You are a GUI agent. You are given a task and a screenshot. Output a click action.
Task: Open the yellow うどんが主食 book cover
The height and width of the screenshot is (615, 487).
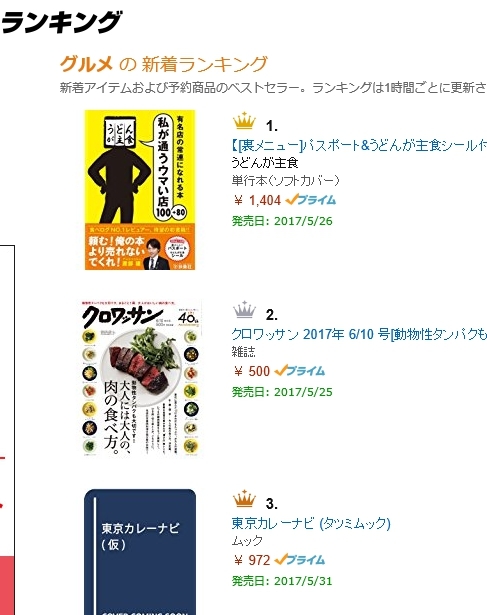(140, 190)
